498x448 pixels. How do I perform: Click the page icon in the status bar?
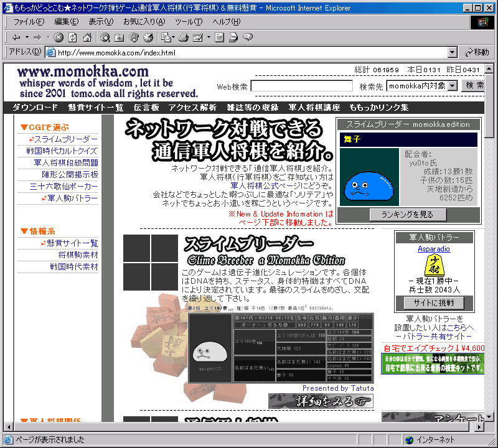[x=8, y=440]
